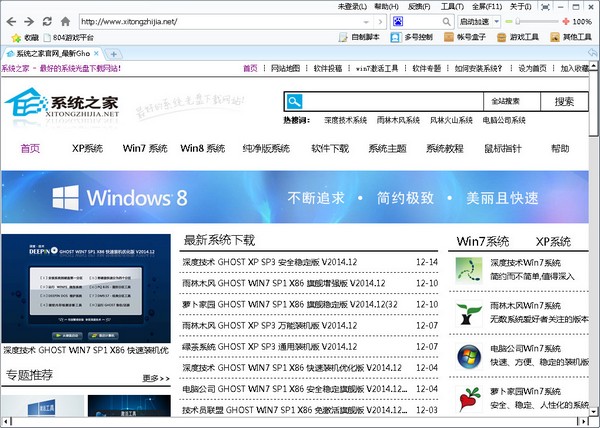Click the address bar go arrow

pos(380,22)
